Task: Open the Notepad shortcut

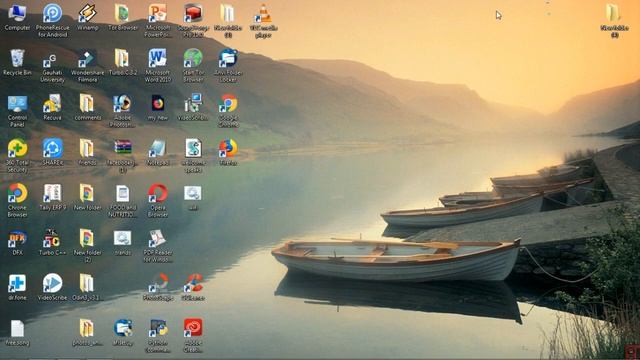Action: coord(158,152)
